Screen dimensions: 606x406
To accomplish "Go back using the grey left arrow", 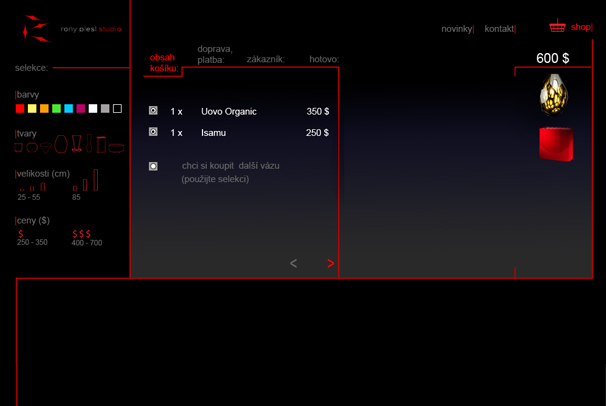I will point(293,264).
